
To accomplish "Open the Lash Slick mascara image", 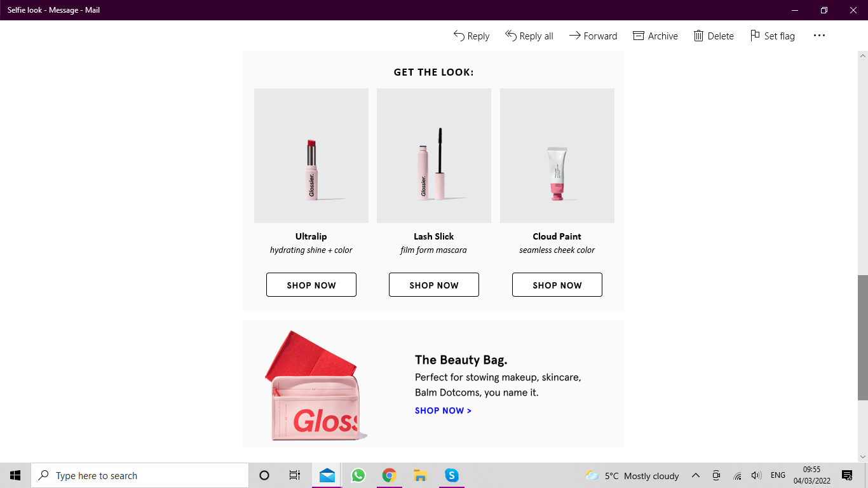I will (x=434, y=156).
